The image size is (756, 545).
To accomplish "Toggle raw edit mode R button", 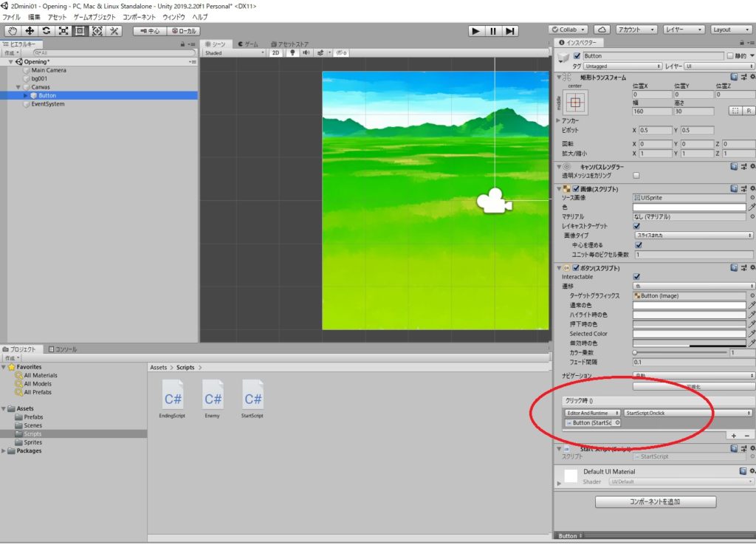I will coord(749,111).
